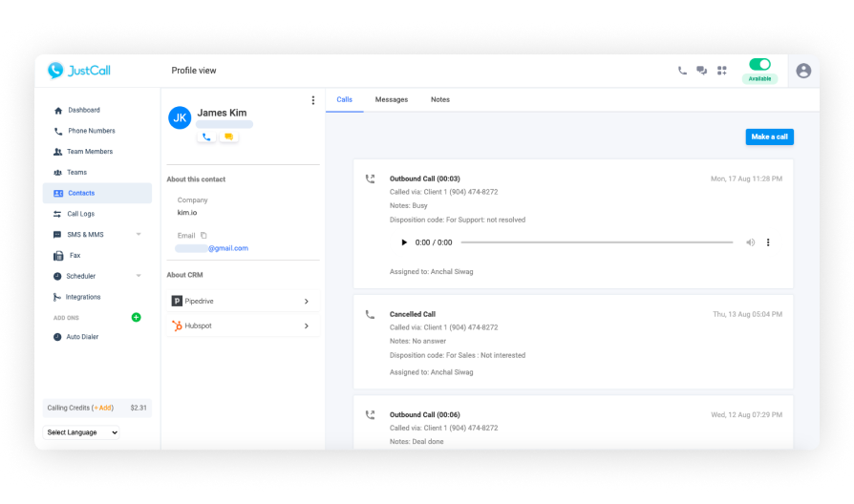Expand the Scheduler sidebar menu
The height and width of the screenshot is (504, 854).
point(138,276)
